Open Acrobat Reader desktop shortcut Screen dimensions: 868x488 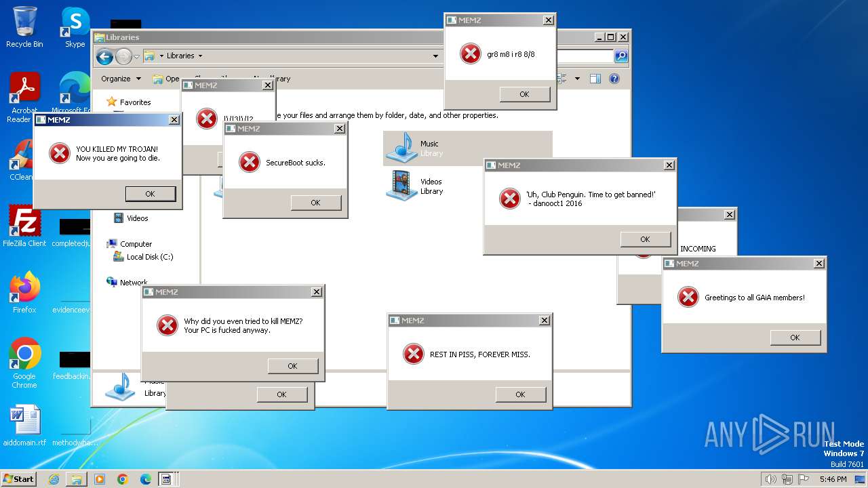tap(24, 97)
